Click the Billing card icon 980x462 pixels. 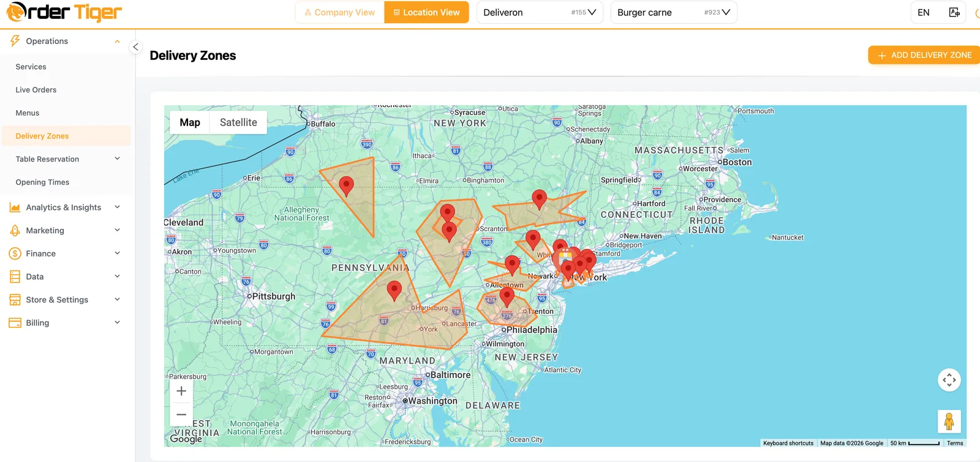15,322
